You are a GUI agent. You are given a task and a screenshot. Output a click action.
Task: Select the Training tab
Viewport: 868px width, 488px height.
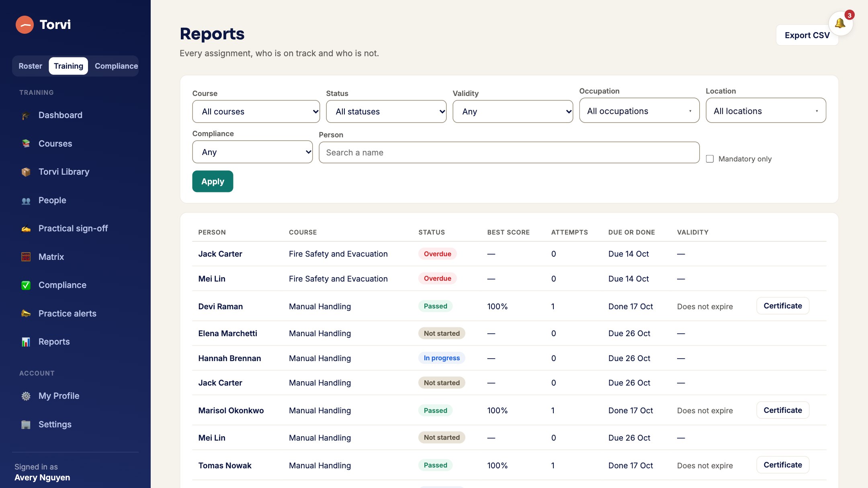68,66
